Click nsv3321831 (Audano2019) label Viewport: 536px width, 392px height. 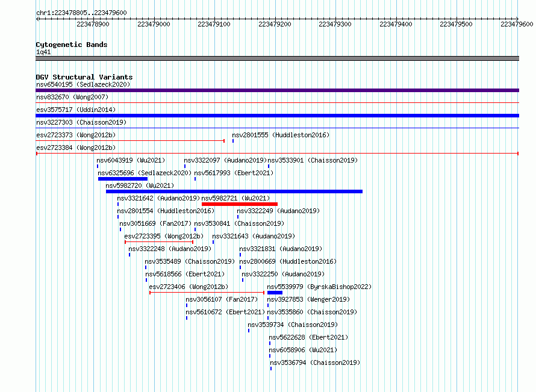click(x=281, y=249)
